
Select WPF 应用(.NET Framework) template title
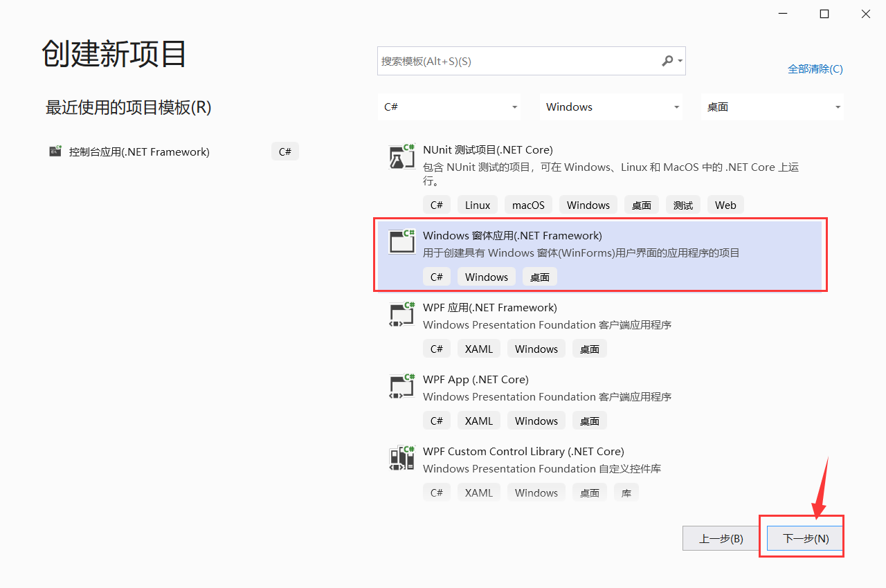pos(490,307)
